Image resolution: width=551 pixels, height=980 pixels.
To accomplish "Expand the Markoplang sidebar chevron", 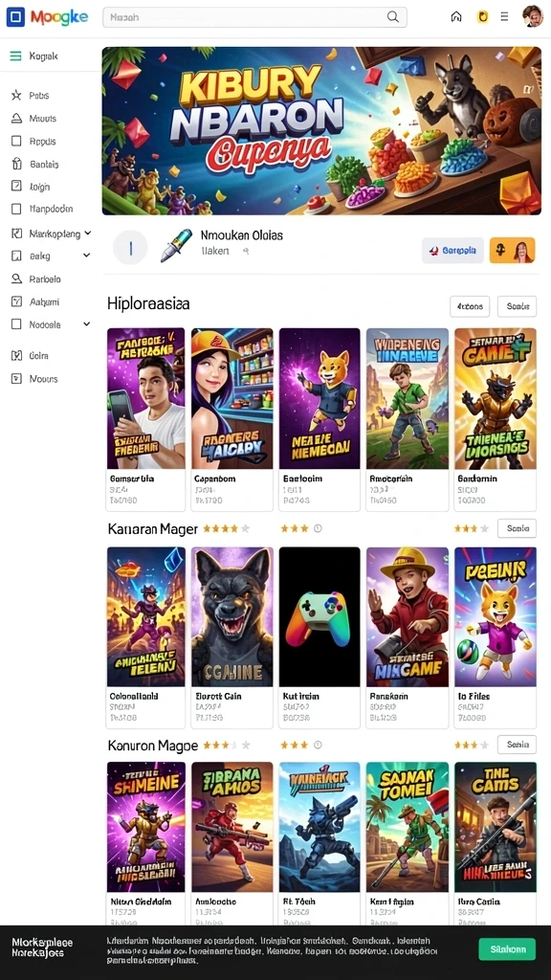I will click(x=87, y=234).
